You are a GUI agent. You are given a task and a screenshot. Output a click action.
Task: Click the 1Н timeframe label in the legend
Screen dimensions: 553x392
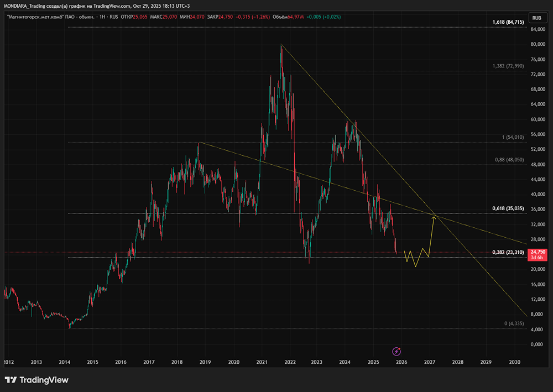(x=103, y=17)
